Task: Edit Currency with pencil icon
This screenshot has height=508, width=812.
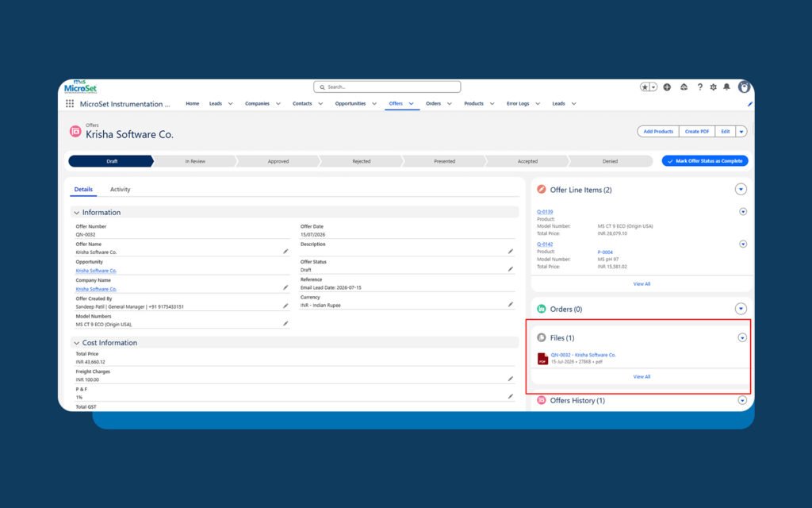Action: [x=510, y=305]
